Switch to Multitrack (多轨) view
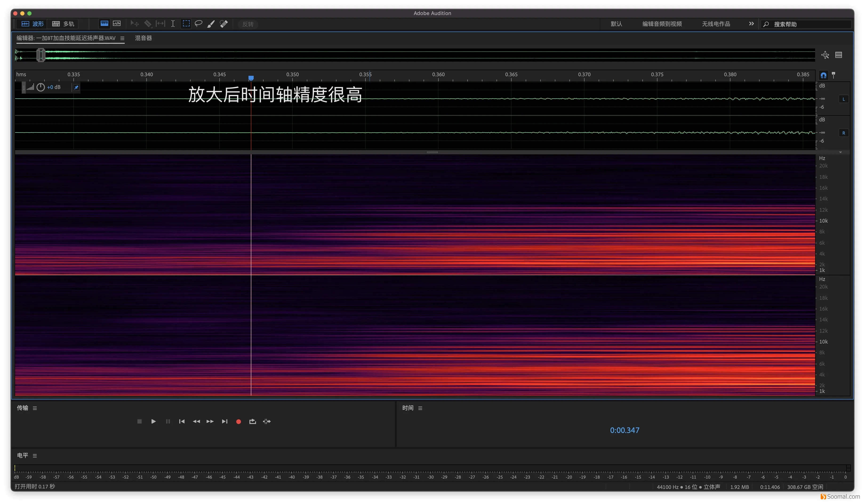The height and width of the screenshot is (504, 865). click(63, 24)
